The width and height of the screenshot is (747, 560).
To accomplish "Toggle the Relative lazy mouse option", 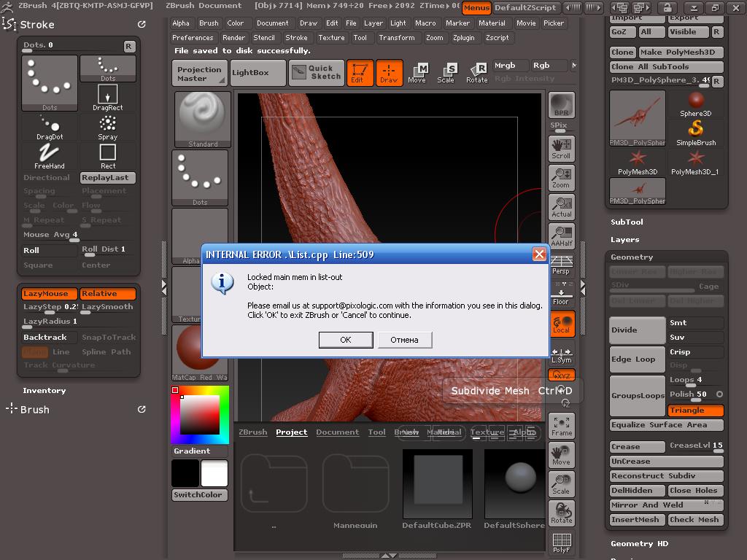I will pos(108,294).
